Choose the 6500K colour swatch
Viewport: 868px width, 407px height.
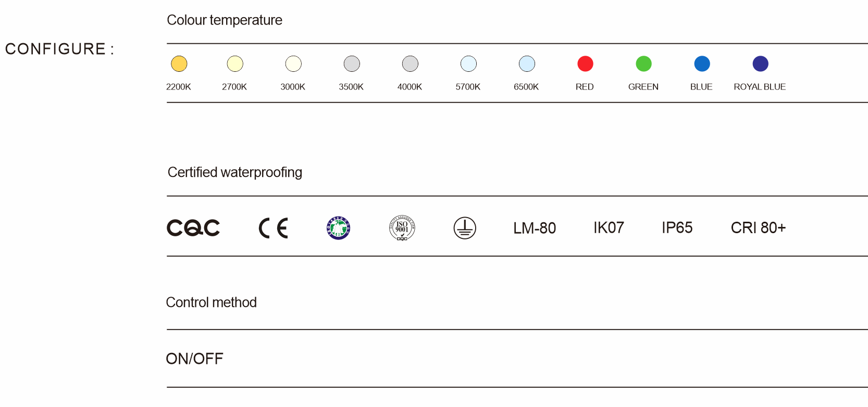[x=527, y=63]
